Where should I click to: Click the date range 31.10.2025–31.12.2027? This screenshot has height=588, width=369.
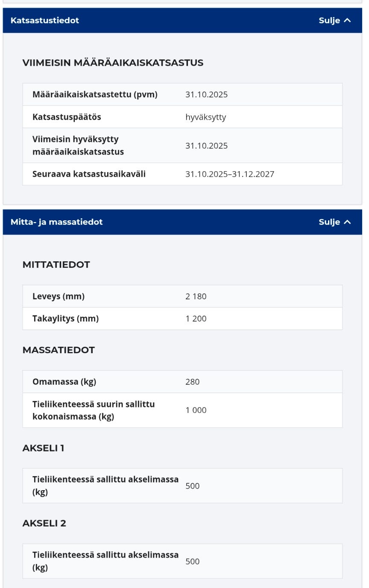coord(230,174)
